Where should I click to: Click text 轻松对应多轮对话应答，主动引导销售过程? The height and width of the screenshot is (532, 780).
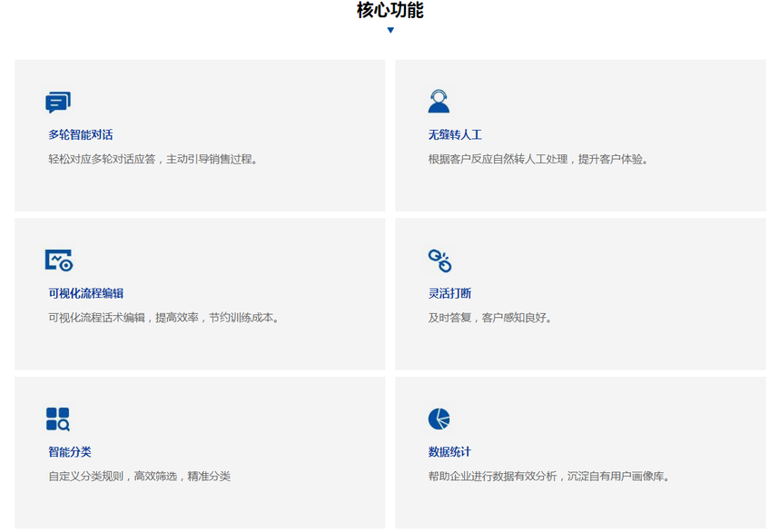[153, 159]
